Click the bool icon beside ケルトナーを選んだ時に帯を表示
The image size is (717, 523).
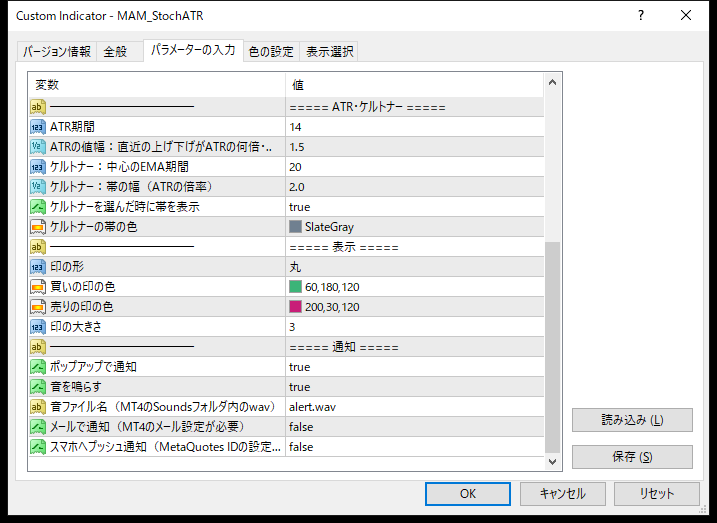pos(38,207)
